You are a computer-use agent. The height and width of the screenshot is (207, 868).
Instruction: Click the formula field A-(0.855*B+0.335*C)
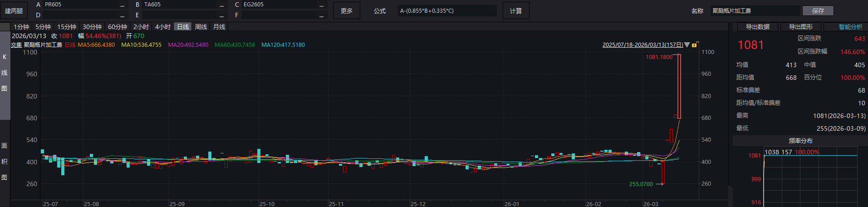(447, 10)
